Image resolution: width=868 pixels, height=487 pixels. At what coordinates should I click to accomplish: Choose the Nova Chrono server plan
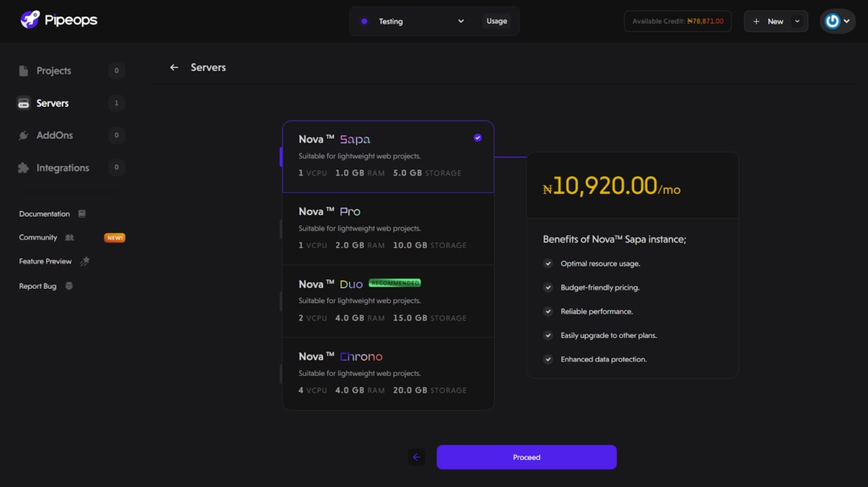[387, 373]
